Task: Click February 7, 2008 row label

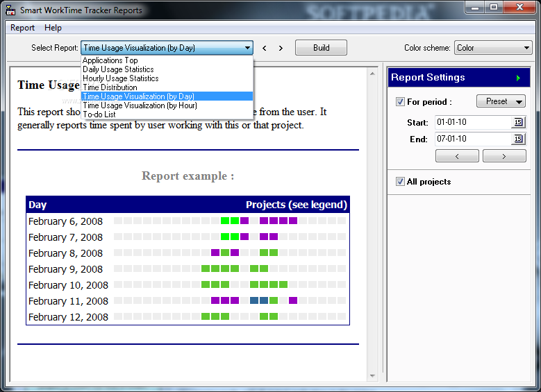Action: (x=65, y=237)
